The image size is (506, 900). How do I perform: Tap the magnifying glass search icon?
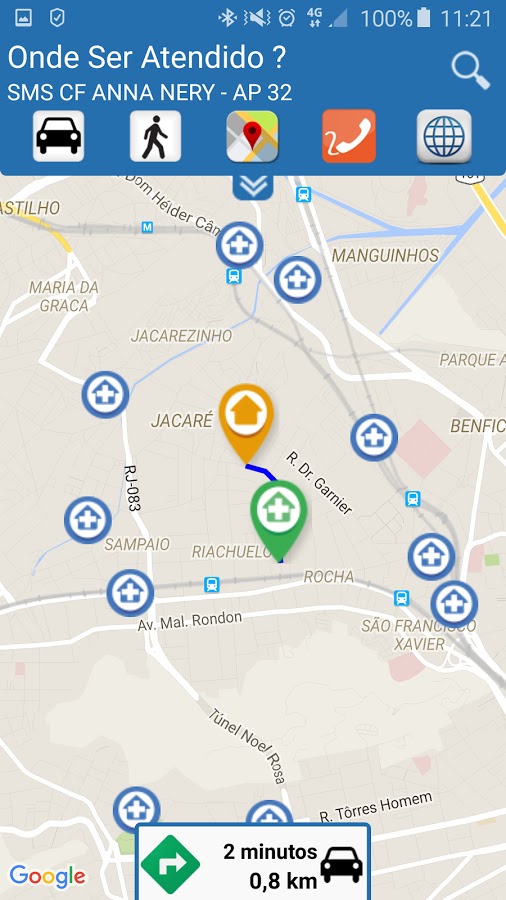[470, 71]
